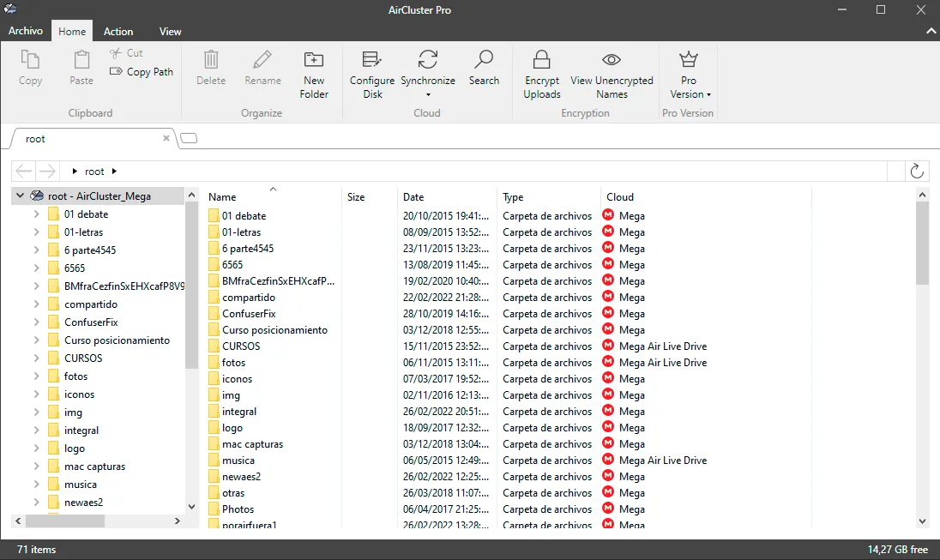Refresh the file list with reload icon
The height and width of the screenshot is (560, 940).
point(917,171)
